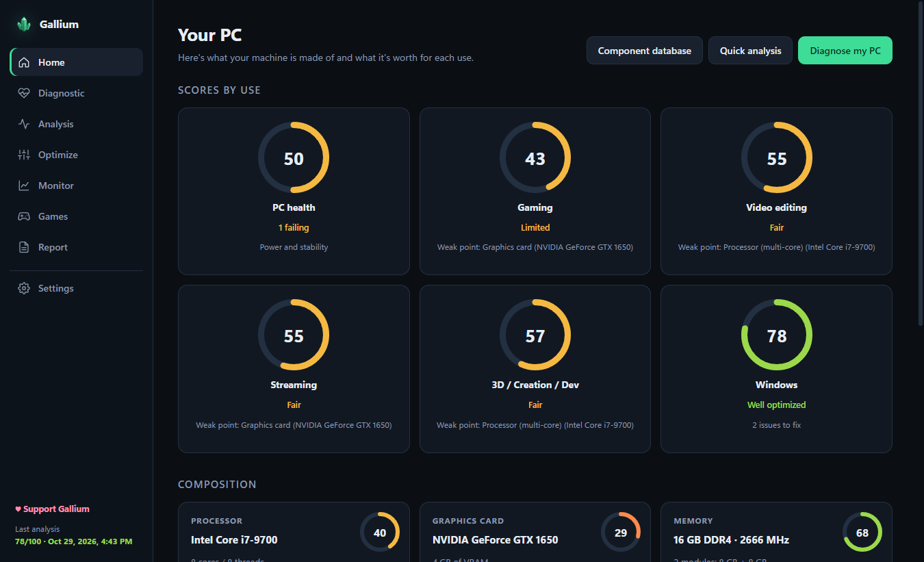The width and height of the screenshot is (924, 562).
Task: Click the 'Well optimized' status text
Action: 777,405
